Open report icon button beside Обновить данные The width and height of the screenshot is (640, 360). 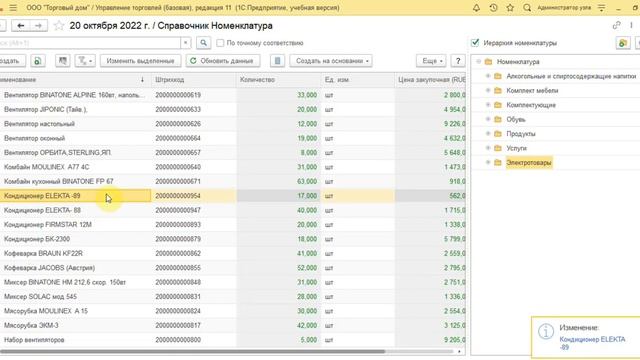click(x=277, y=61)
